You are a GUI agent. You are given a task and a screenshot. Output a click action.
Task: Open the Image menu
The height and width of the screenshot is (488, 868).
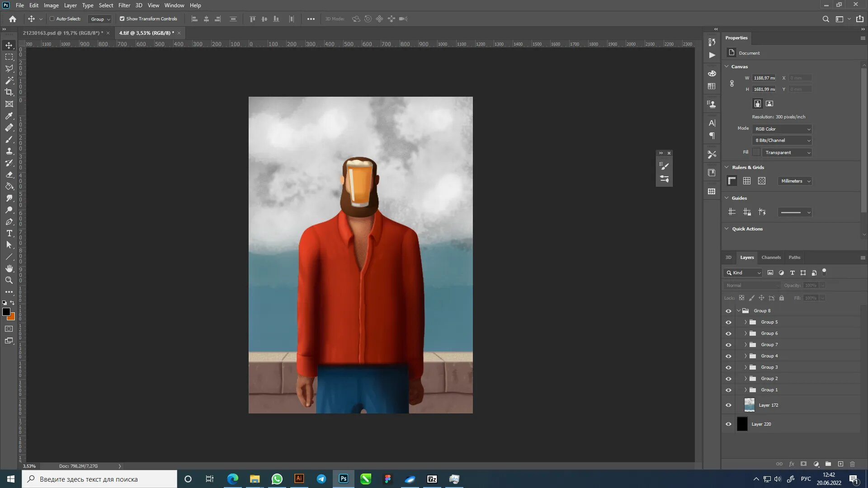51,5
